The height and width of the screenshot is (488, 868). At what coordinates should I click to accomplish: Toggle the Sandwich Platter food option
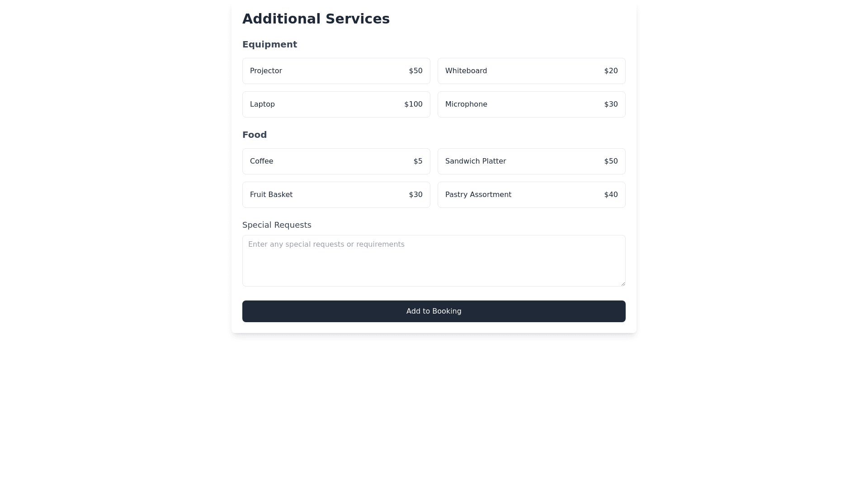(x=531, y=161)
